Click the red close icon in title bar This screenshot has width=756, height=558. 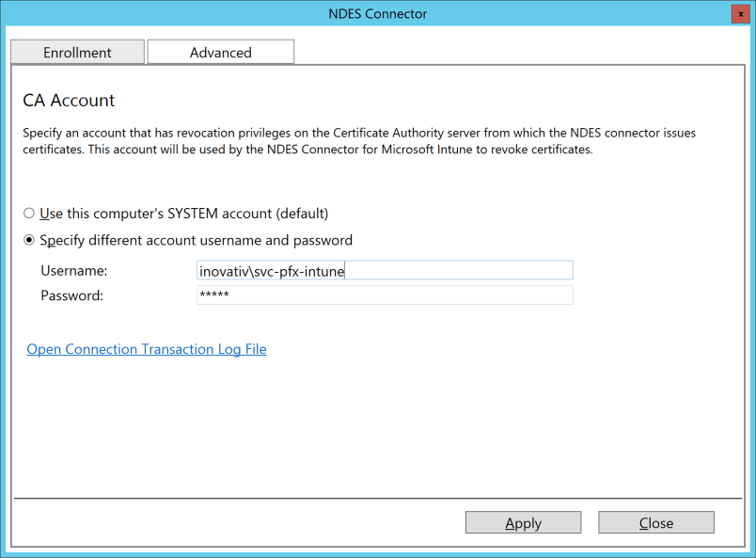[x=737, y=13]
